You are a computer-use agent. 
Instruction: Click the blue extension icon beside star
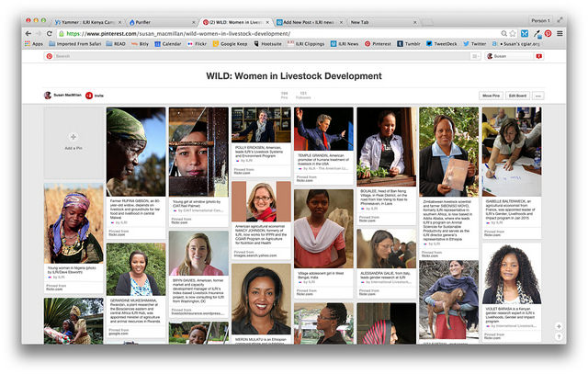(525, 34)
